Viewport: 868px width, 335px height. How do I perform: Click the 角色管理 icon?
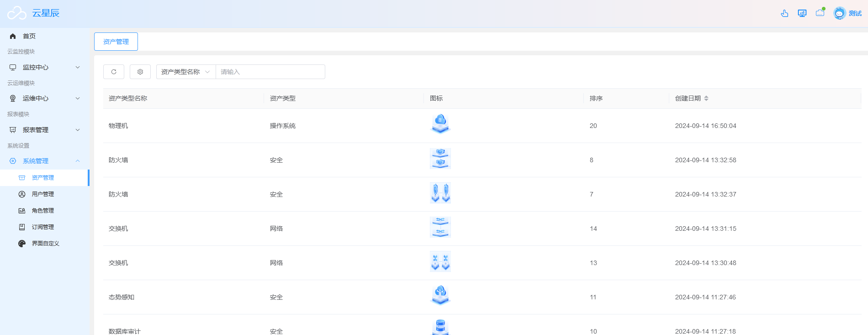pyautogui.click(x=22, y=211)
